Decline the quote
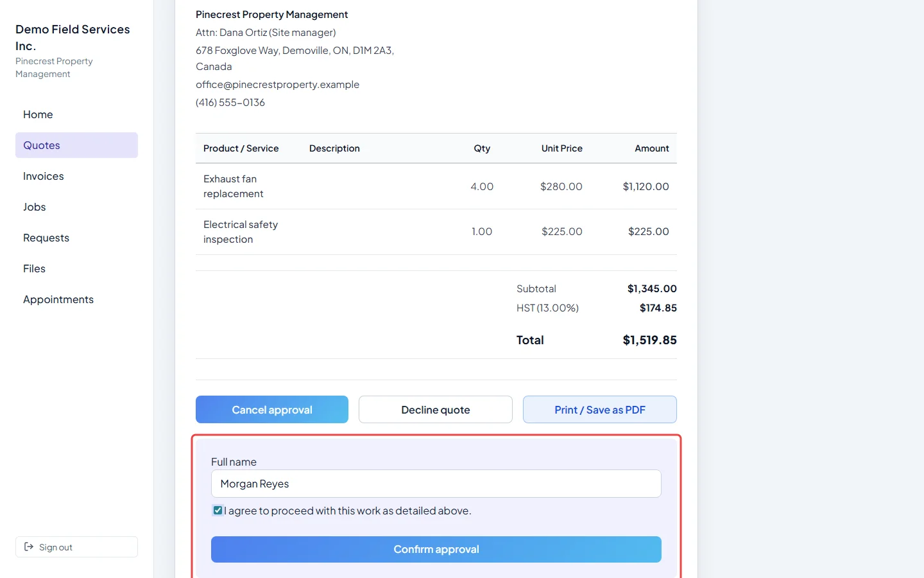 point(436,410)
